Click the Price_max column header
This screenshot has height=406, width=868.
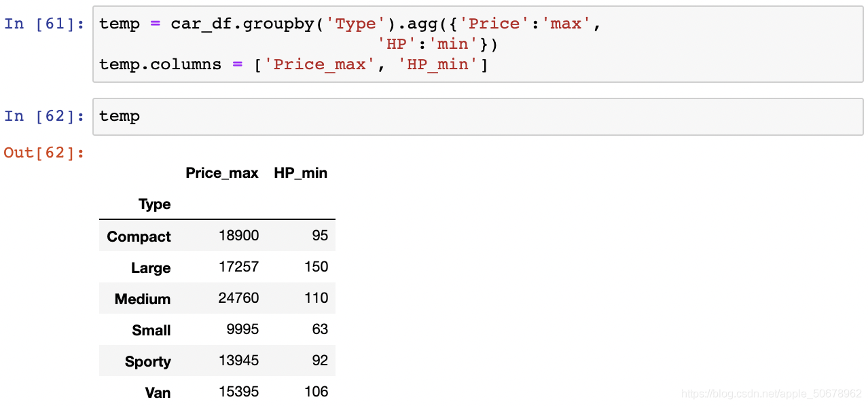(x=222, y=173)
